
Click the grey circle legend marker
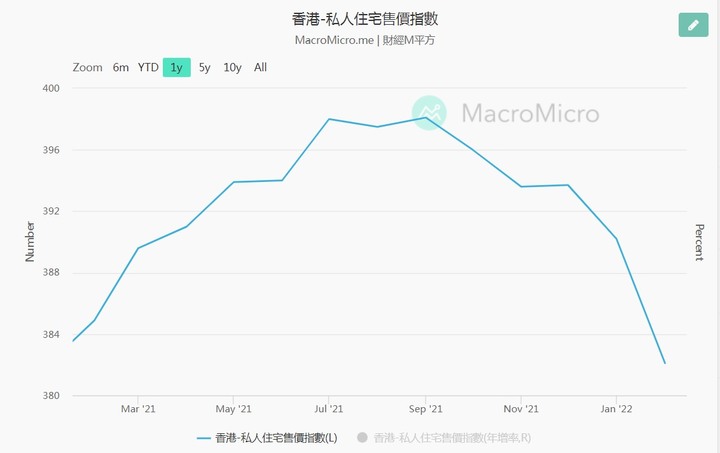[362, 437]
